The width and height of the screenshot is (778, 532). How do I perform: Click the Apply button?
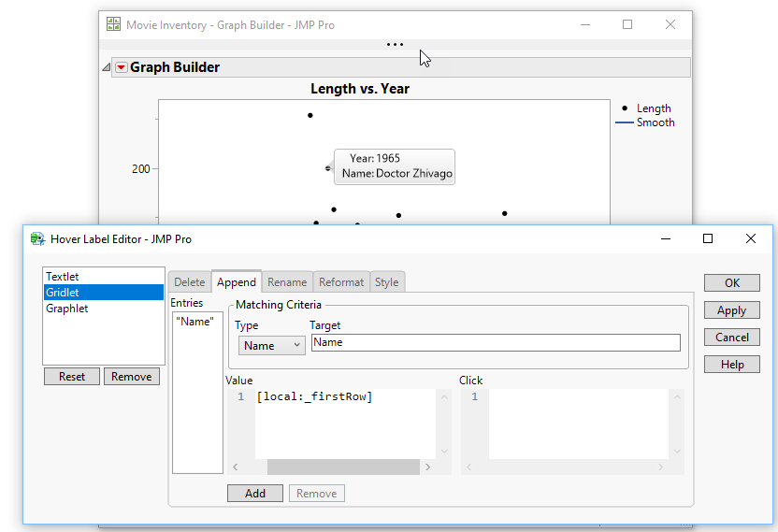pos(731,310)
